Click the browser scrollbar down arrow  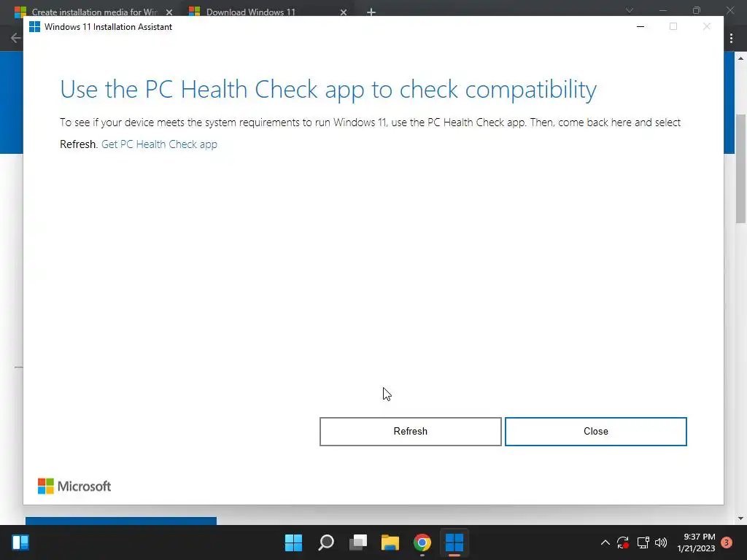coord(741,518)
